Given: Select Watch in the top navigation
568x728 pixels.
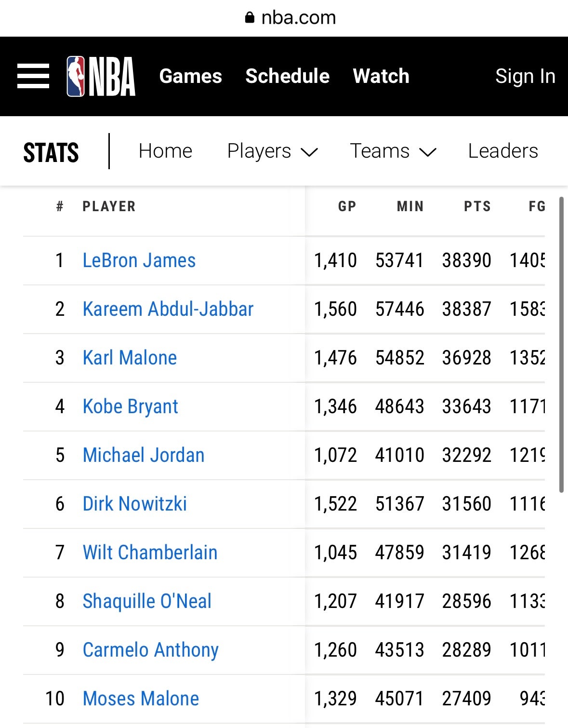Looking at the screenshot, I should tap(381, 76).
